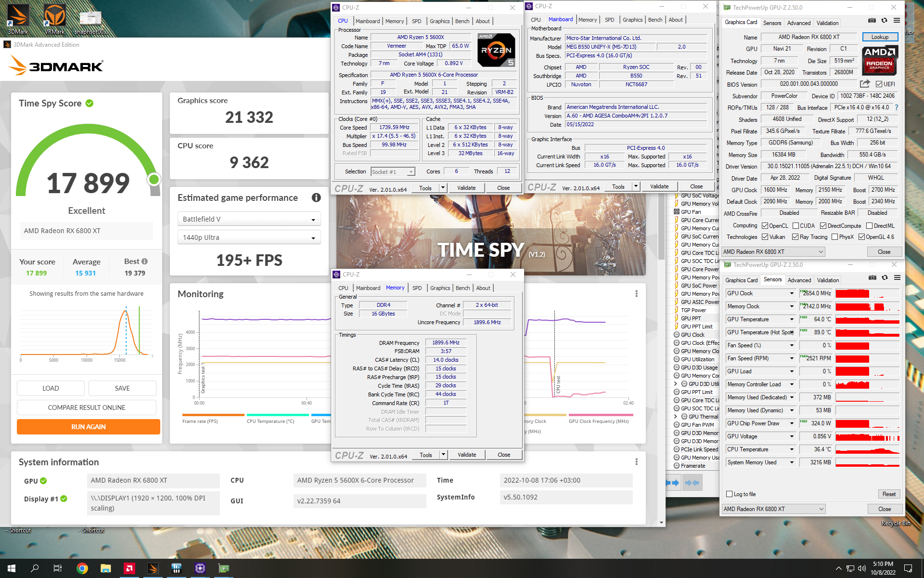Expand the GPU Thermal tree item
924x578 pixels.
click(x=676, y=416)
